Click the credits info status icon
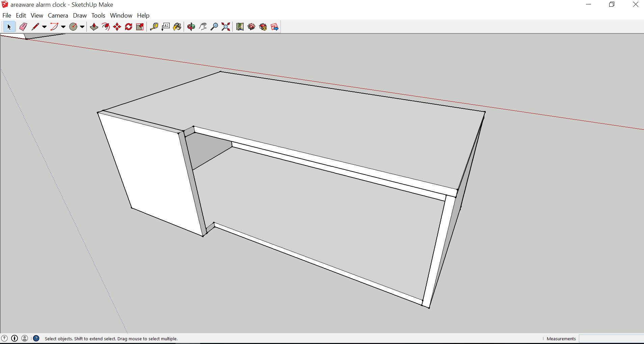644x344 pixels. (15, 338)
